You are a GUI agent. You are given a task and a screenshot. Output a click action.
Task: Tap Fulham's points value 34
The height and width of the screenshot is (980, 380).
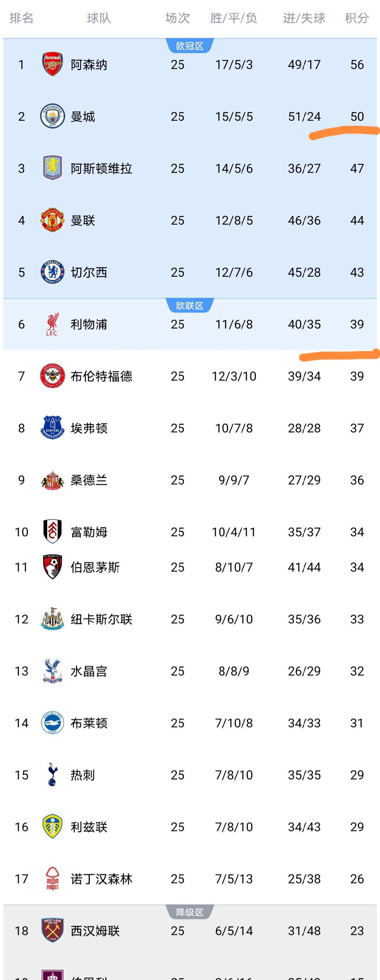click(x=357, y=532)
